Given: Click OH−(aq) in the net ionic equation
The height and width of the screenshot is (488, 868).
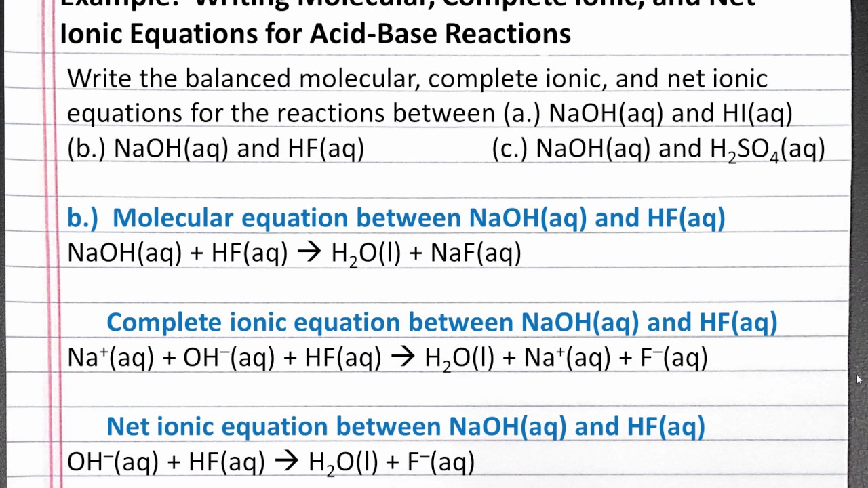Looking at the screenshot, I should 112,462.
